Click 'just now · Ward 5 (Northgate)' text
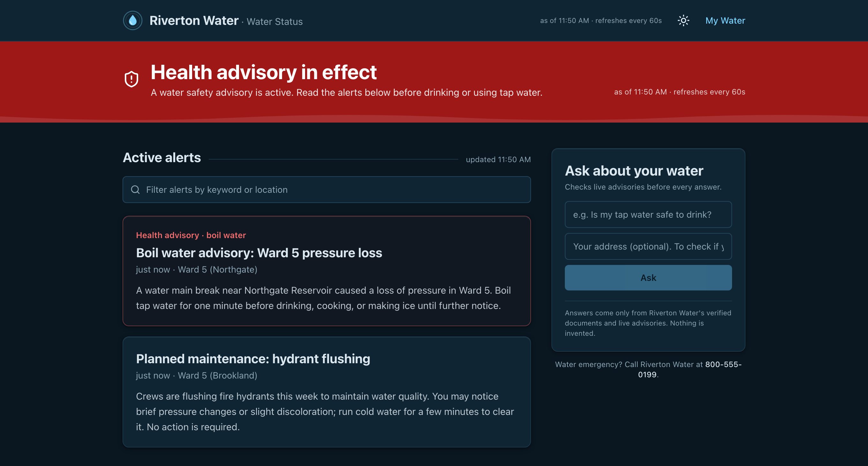The image size is (868, 466). (197, 270)
